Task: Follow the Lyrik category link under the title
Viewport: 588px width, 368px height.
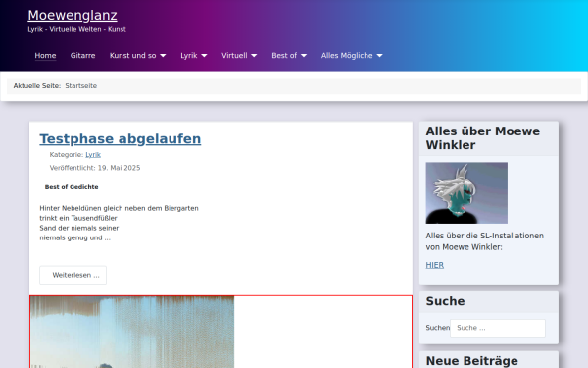Action: click(x=93, y=155)
